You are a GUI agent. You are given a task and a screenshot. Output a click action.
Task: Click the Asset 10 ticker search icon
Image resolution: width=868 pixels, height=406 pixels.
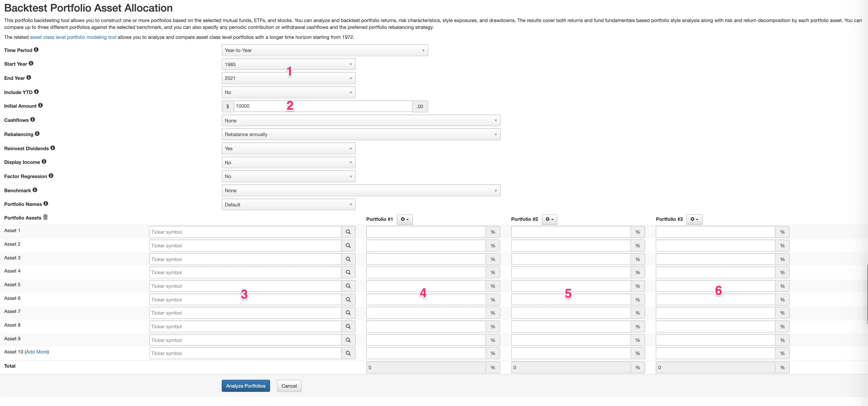pos(348,353)
